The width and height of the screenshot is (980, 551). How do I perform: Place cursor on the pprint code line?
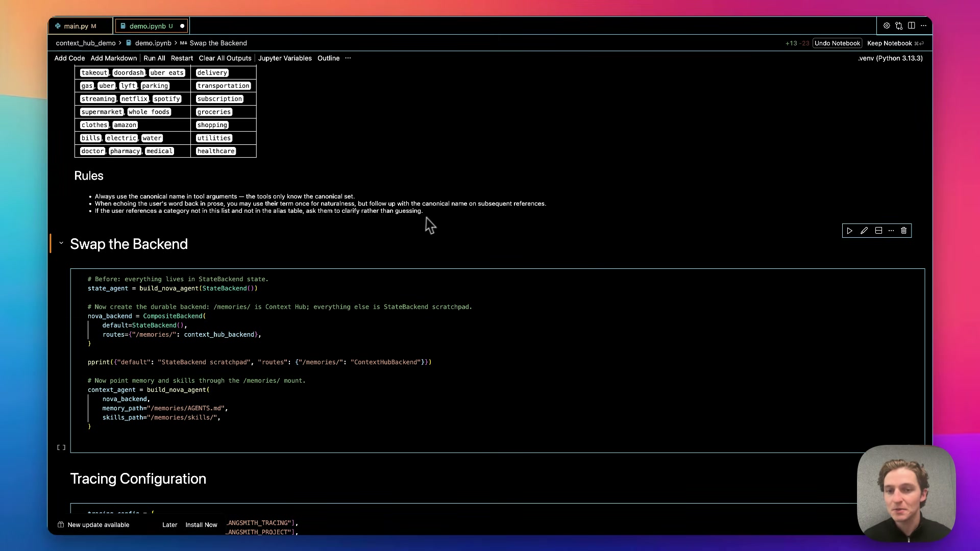(x=259, y=362)
